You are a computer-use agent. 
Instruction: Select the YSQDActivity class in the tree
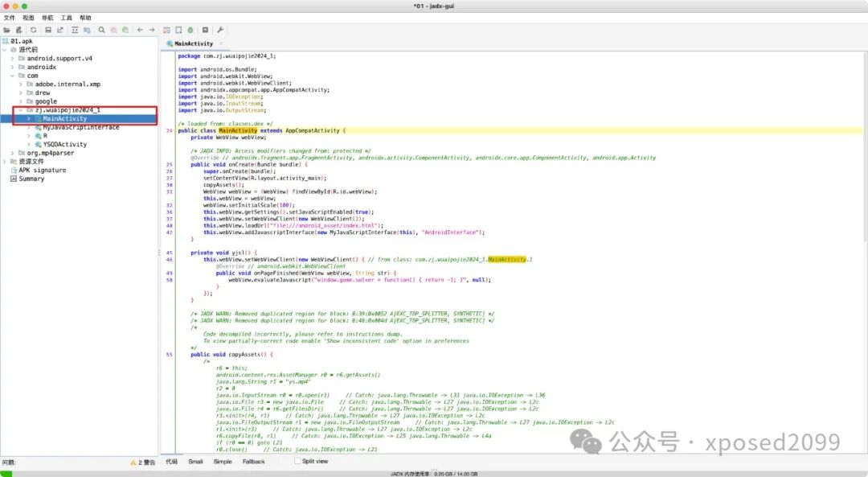(x=65, y=144)
